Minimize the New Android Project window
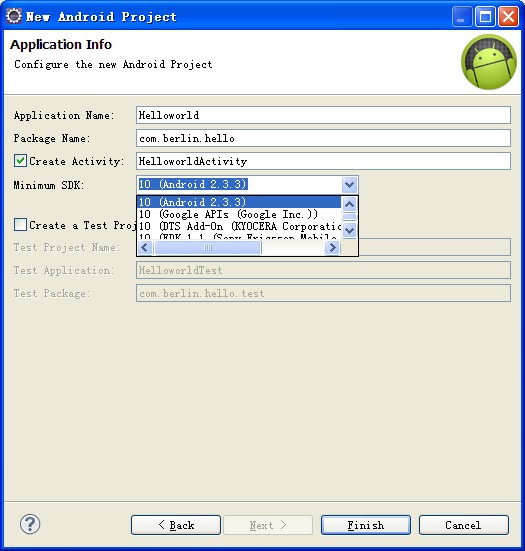The image size is (525, 551). [x=461, y=17]
